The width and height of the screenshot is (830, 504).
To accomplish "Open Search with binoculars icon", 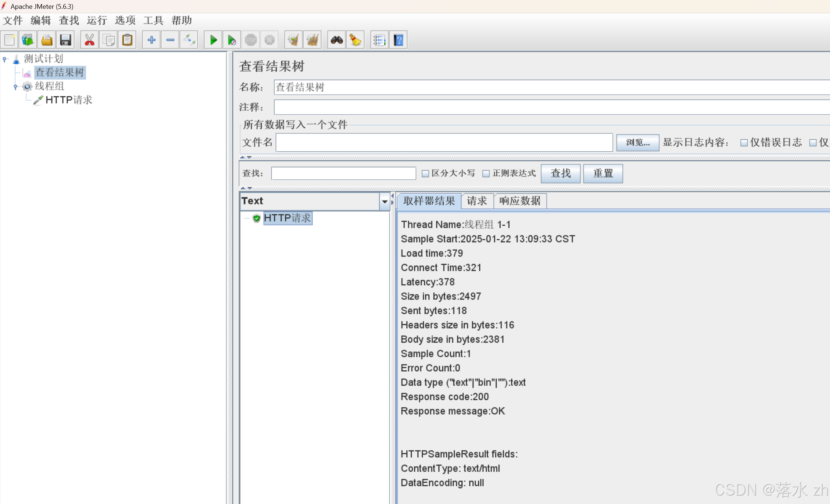I will point(337,40).
